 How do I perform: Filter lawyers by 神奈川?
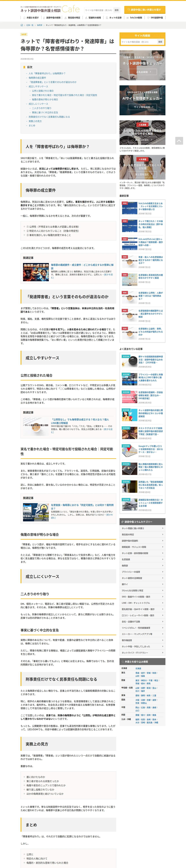[144, 680]
